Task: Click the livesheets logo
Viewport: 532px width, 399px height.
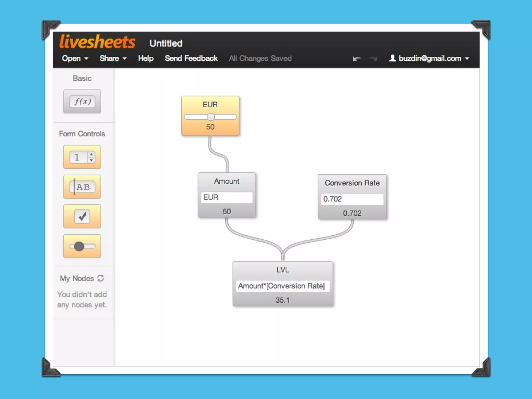Action: 97,42
